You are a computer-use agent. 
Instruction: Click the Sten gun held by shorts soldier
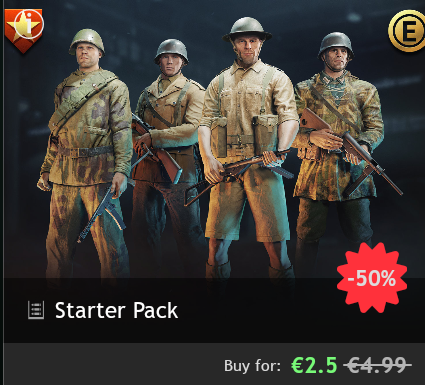[238, 175]
